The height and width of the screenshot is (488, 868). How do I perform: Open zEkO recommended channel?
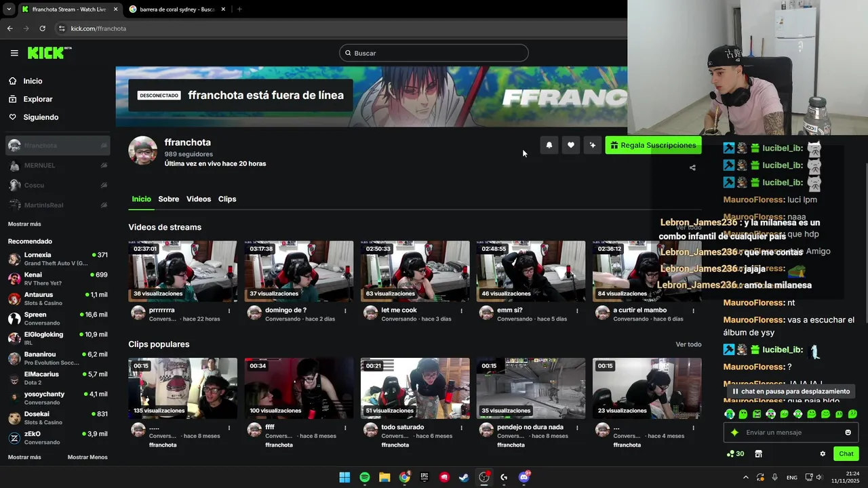click(58, 438)
